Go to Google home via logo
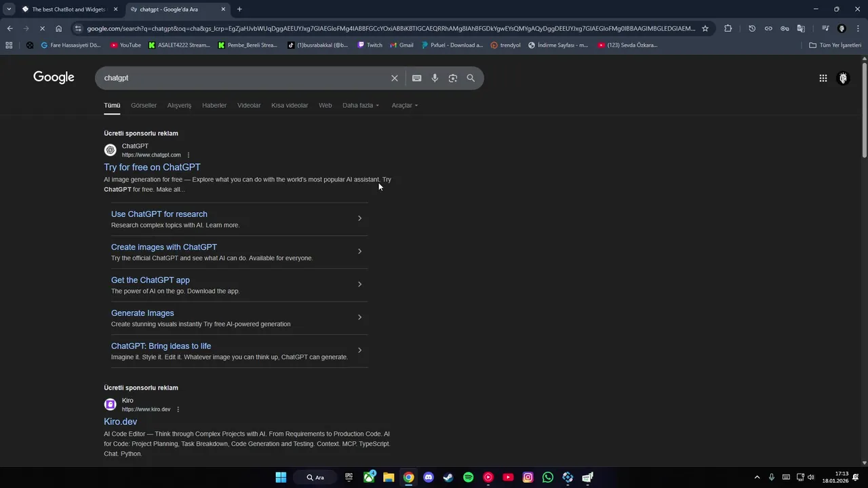Viewport: 868px width, 488px height. (x=54, y=77)
